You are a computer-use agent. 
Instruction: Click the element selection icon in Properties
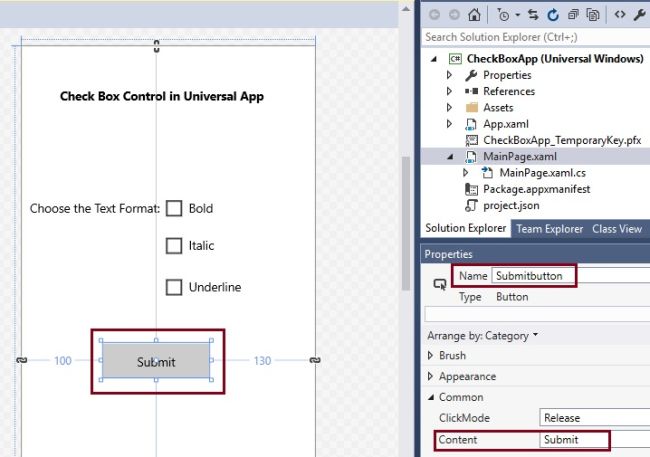coord(440,284)
